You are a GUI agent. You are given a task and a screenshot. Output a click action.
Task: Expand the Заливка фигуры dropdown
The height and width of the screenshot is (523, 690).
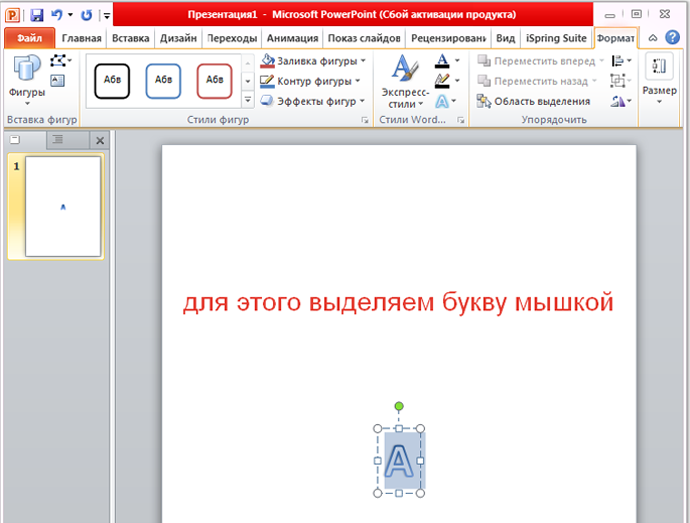point(363,61)
